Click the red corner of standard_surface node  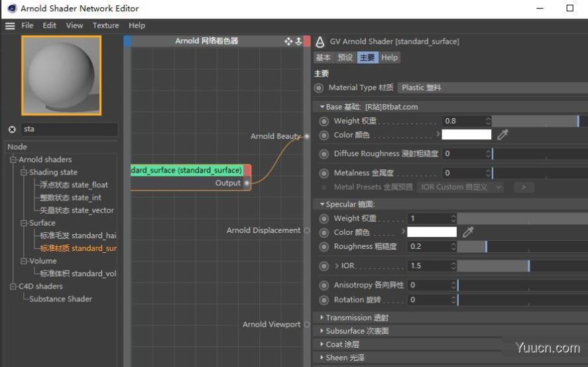pyautogui.click(x=247, y=170)
